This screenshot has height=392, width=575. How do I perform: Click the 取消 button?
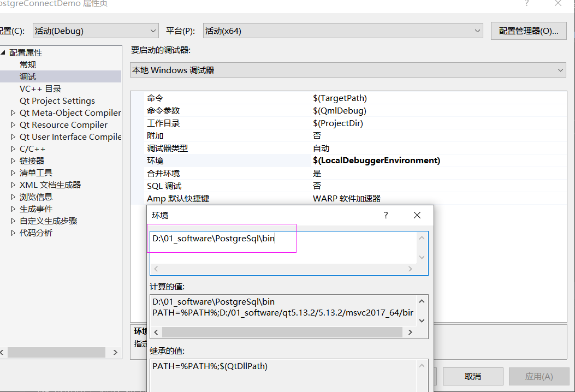click(473, 376)
